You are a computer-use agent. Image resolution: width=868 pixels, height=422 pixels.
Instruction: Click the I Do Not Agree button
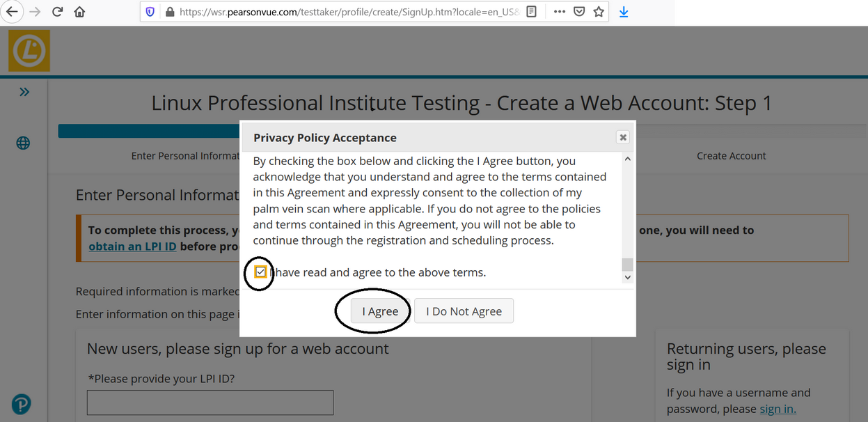(464, 311)
